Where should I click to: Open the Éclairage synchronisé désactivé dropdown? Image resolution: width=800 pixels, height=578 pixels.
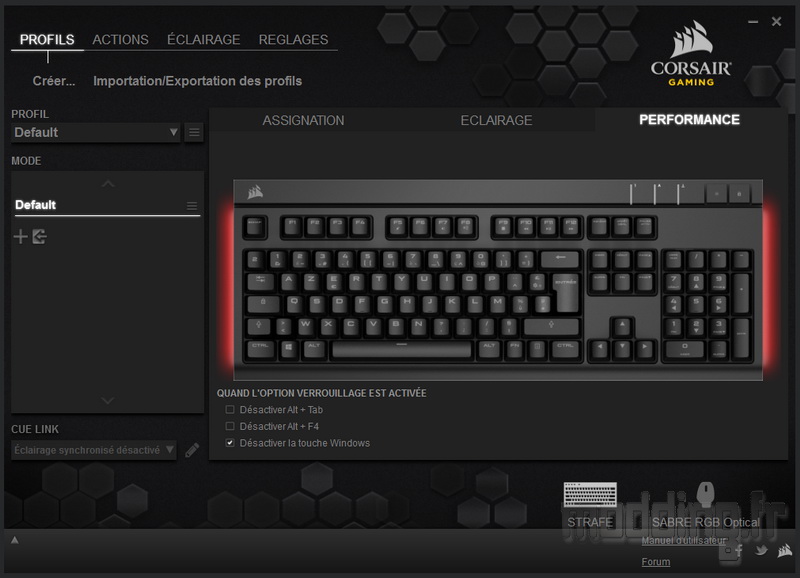94,450
